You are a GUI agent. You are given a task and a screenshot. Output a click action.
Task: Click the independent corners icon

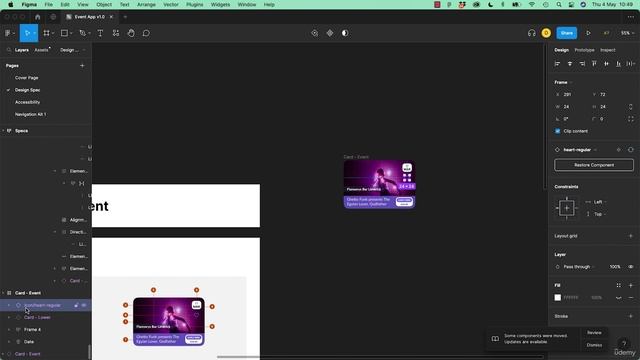point(631,119)
